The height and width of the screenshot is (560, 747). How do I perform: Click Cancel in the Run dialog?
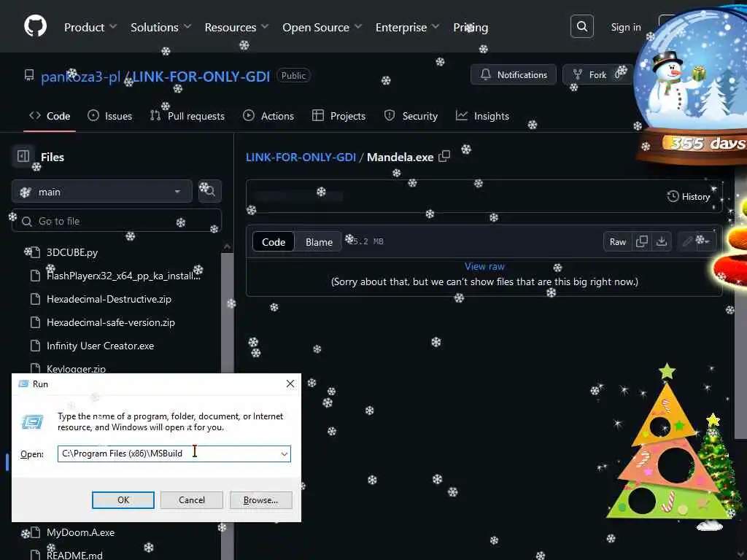click(192, 500)
